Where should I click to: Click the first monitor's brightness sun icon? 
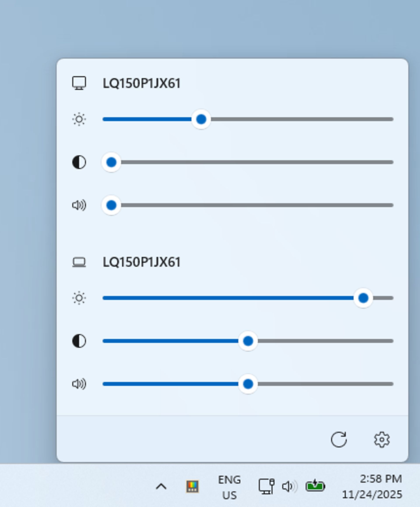pos(79,119)
